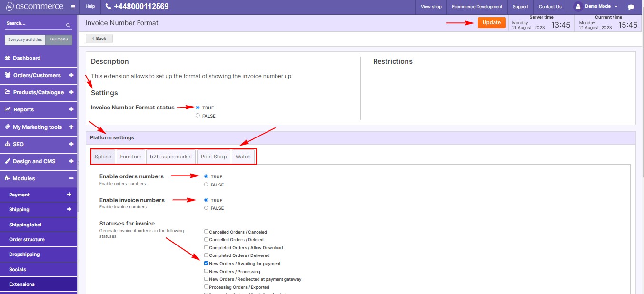Set Enable orders numbers to FALSE
Viewport: 644px width, 294px height.
point(206,185)
